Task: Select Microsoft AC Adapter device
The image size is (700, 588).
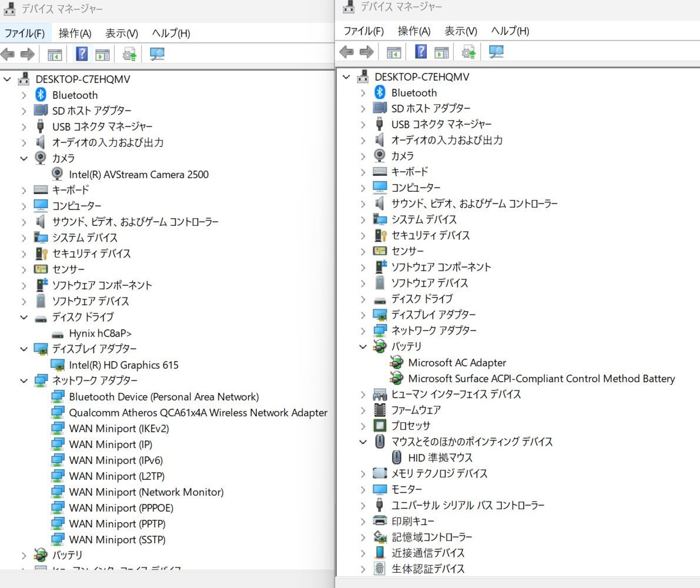Action: point(457,363)
